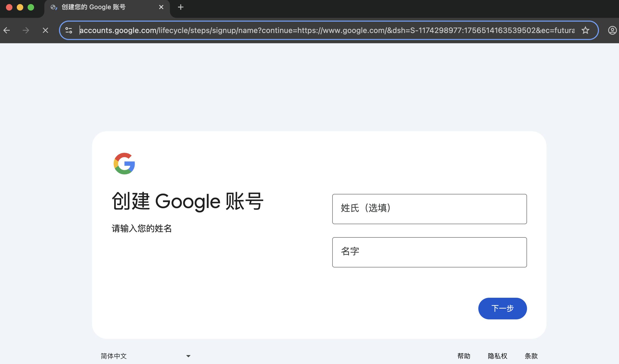
Task: Open a new tab with plus button
Action: point(181,7)
